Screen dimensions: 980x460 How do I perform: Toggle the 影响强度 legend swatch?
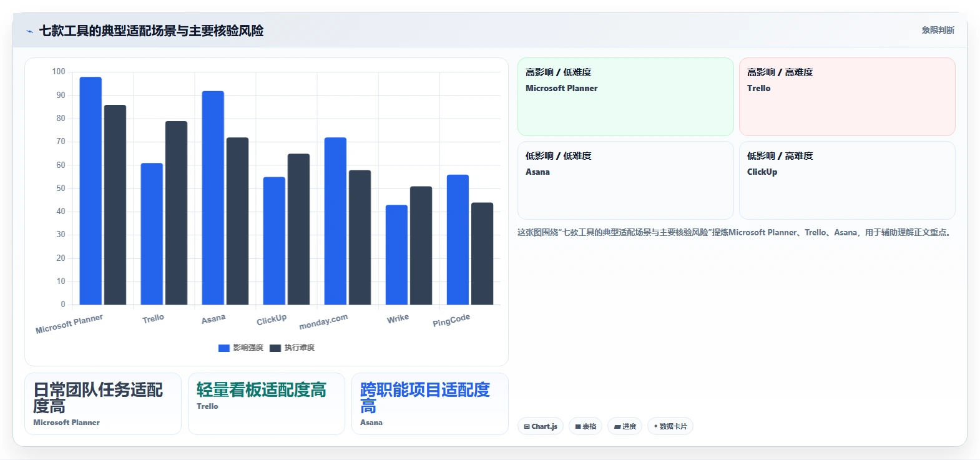223,348
